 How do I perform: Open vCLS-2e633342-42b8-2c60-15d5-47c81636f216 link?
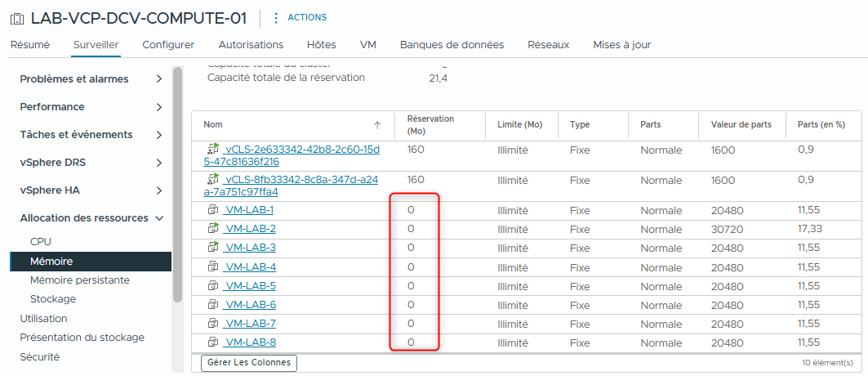[x=292, y=155]
